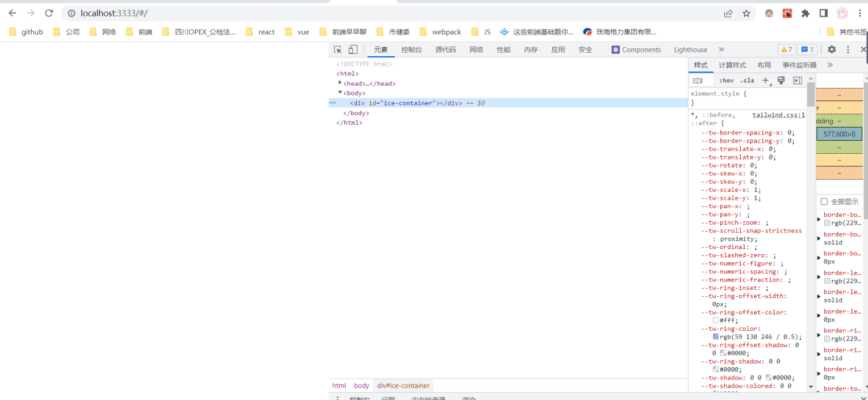Open the tailwind.css:1 source link

coord(779,115)
